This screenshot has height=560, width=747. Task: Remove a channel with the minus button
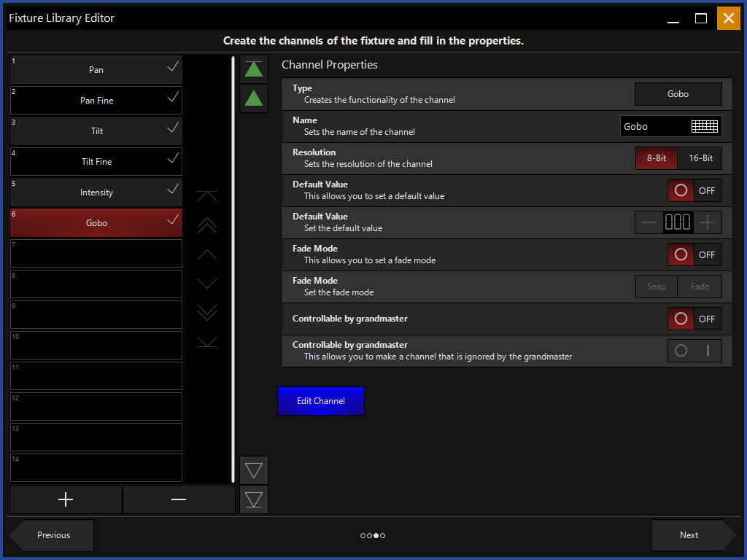tap(179, 499)
